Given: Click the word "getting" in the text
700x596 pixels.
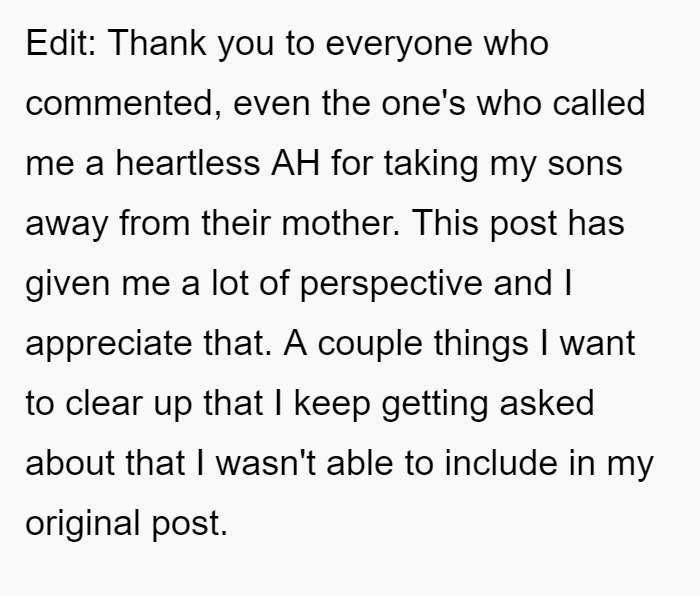Looking at the screenshot, I should (434, 405).
